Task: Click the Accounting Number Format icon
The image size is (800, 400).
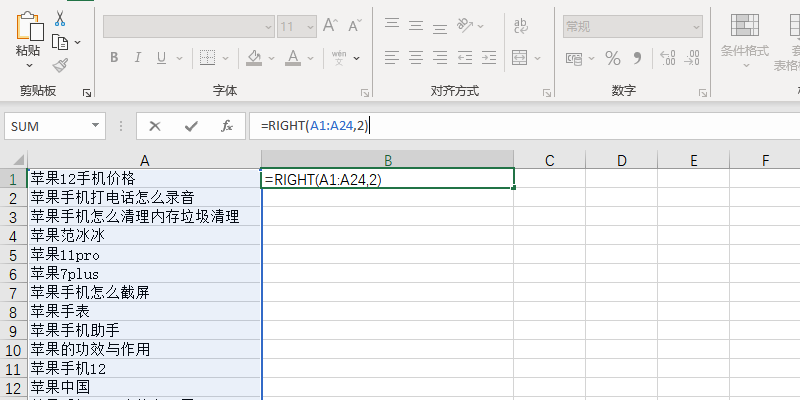Action: (574, 58)
